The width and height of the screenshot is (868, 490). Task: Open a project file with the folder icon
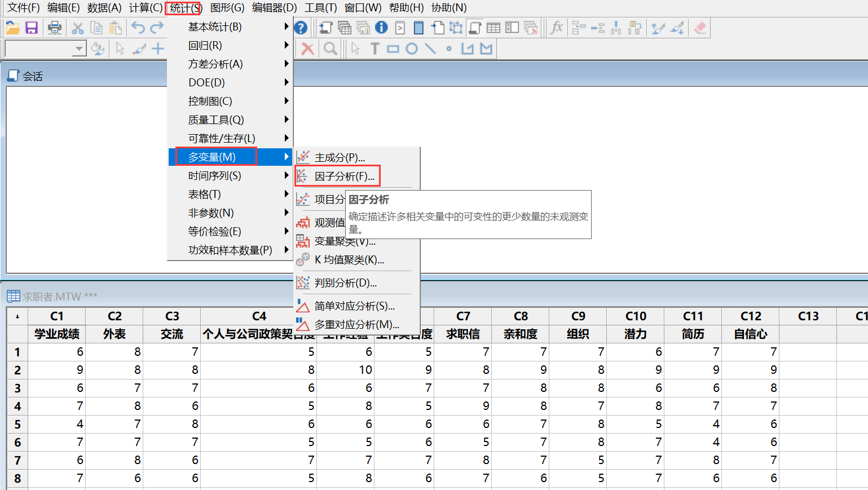[14, 27]
